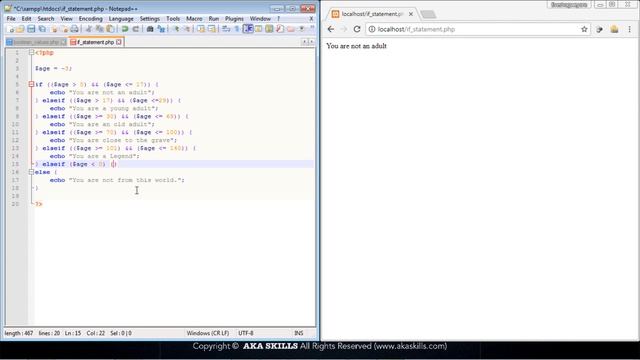
Task: Click the 'You are not an adult' page text
Action: coord(356,46)
